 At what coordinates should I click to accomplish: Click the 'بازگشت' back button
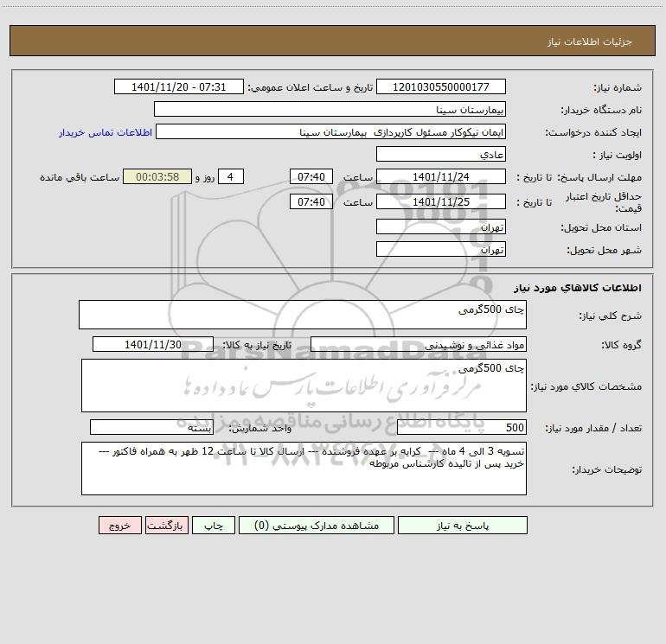(166, 525)
